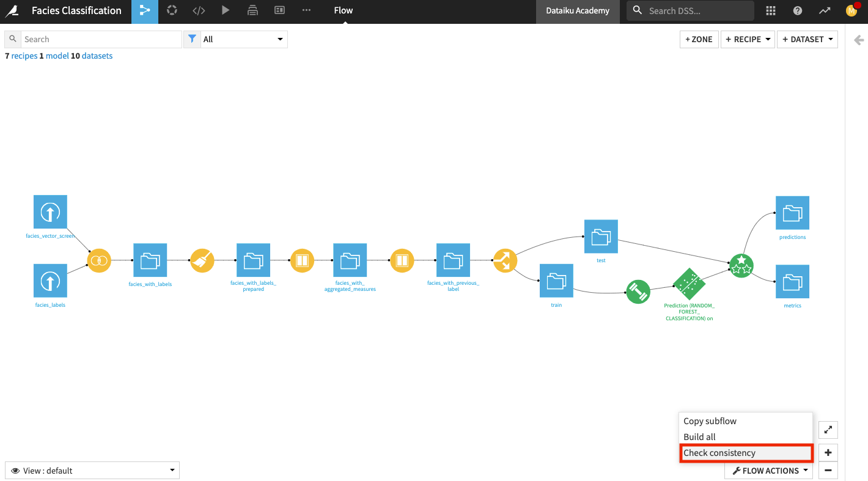
Task: Switch to the Flow tab
Action: (x=344, y=10)
